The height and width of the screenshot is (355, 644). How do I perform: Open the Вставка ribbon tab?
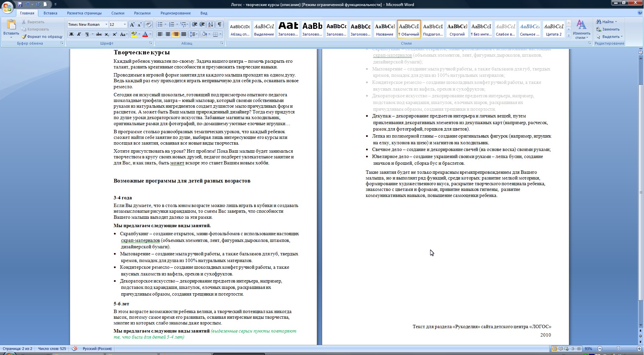pyautogui.click(x=50, y=13)
